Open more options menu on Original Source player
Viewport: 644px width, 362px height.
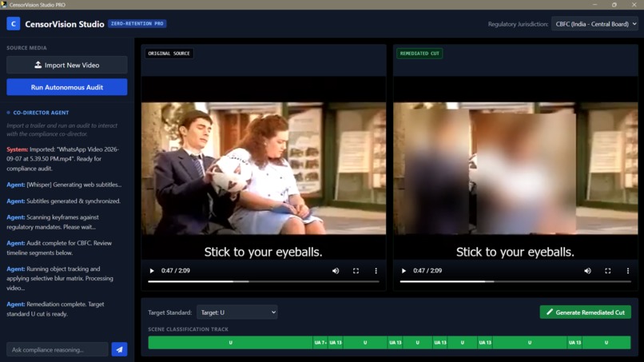pos(376,271)
